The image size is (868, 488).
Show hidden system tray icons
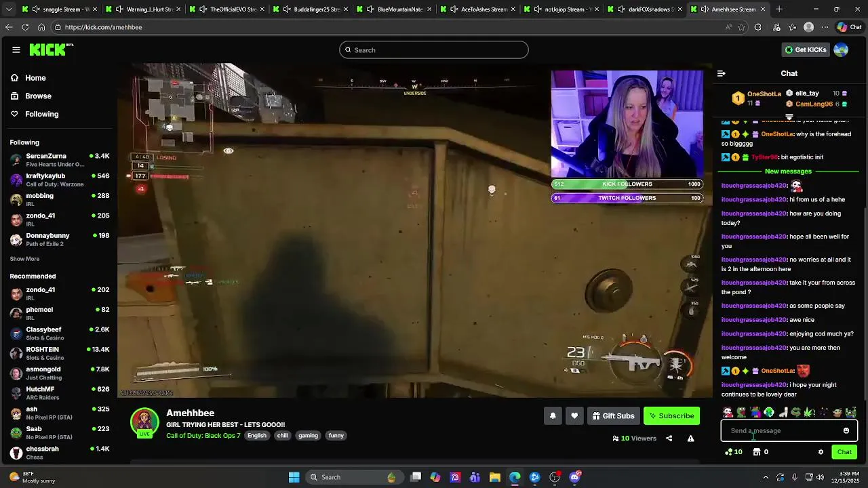[x=766, y=477]
